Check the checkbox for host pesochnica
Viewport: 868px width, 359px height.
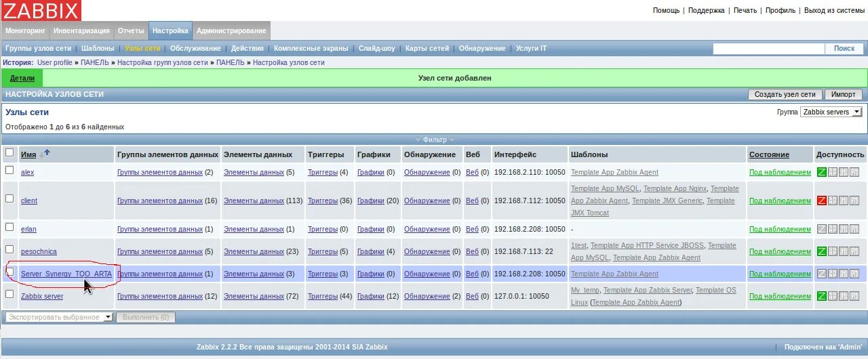click(9, 249)
